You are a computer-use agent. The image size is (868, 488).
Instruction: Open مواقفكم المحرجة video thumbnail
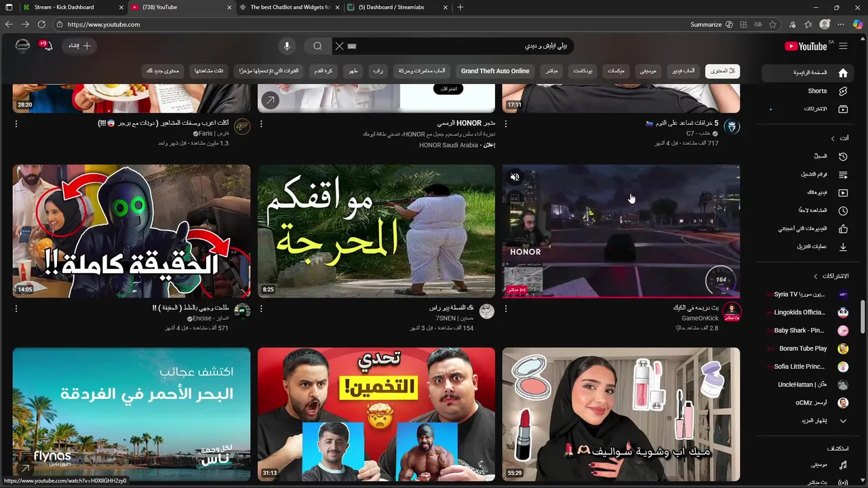376,231
